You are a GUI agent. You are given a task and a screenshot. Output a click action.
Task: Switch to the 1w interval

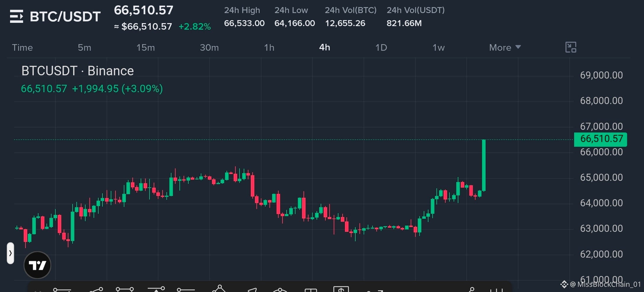tap(439, 47)
